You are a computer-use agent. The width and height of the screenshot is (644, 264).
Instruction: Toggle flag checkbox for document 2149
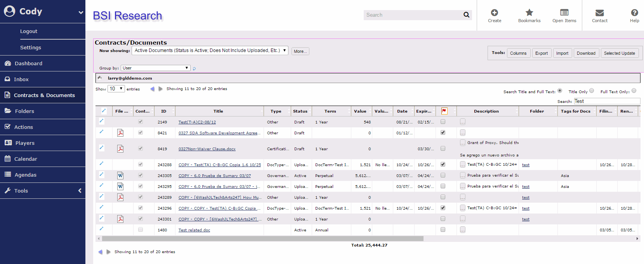(x=443, y=122)
